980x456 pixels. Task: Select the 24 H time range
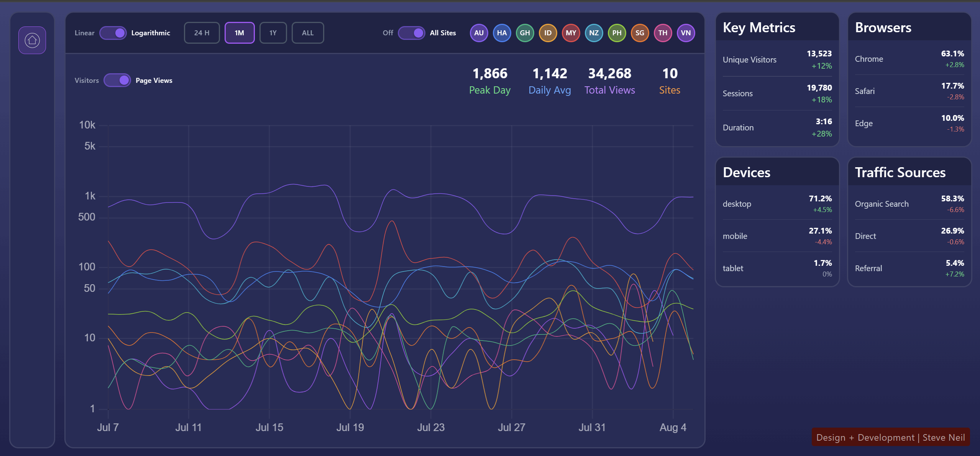point(202,33)
